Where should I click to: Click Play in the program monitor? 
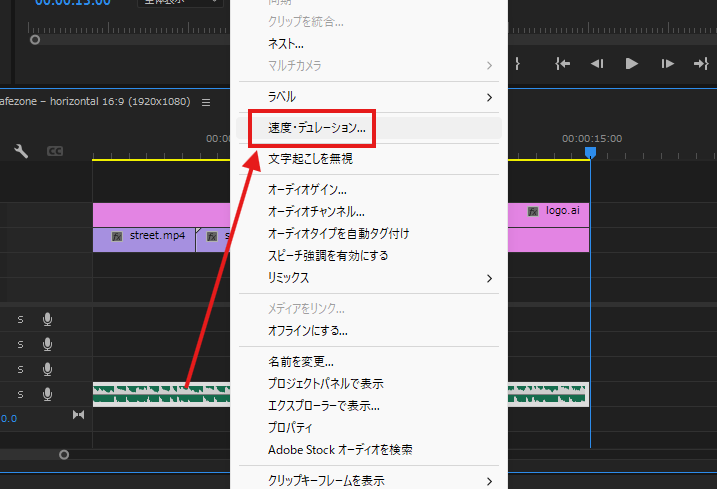631,63
